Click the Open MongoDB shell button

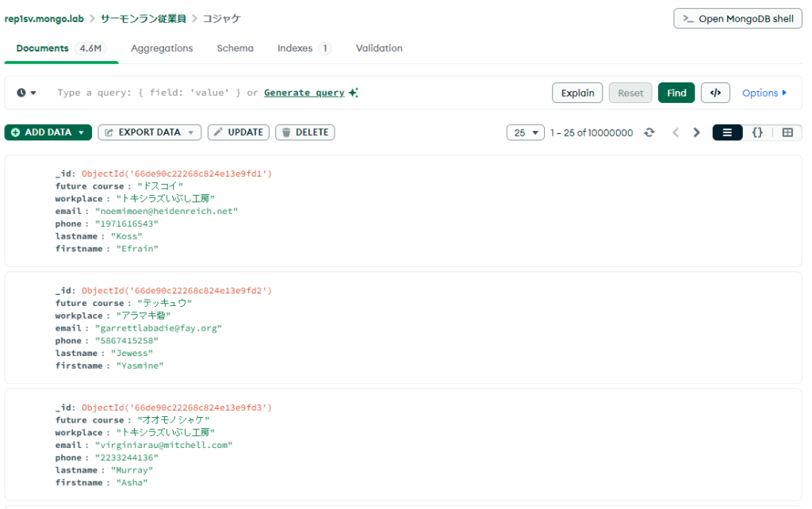[x=737, y=19]
